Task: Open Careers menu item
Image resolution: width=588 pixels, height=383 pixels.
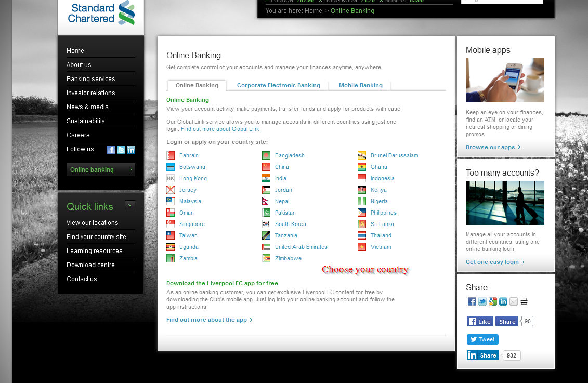Action: pos(78,135)
